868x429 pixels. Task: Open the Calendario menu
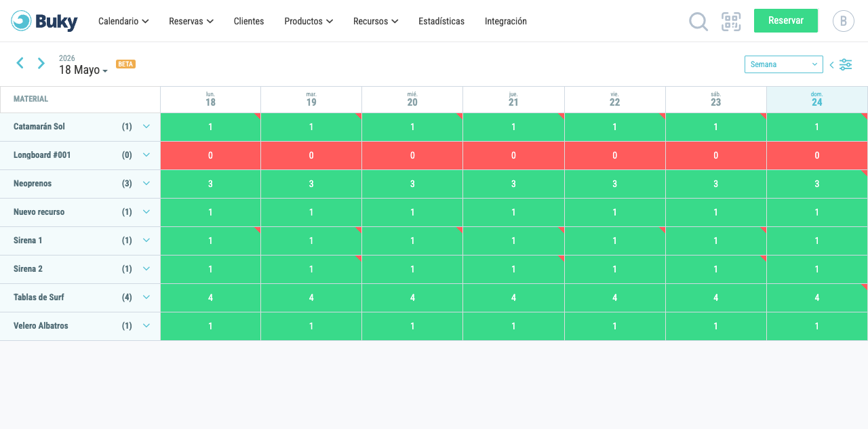(123, 21)
